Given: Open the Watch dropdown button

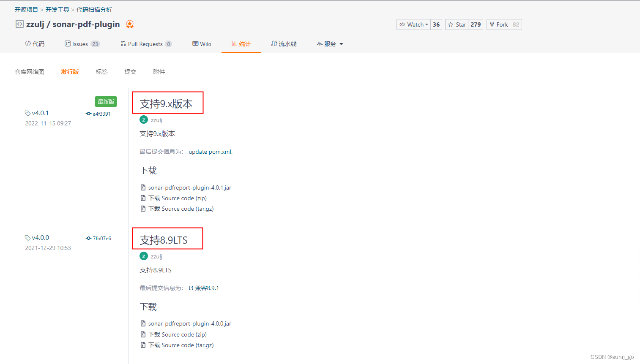Looking at the screenshot, I should click(x=413, y=24).
